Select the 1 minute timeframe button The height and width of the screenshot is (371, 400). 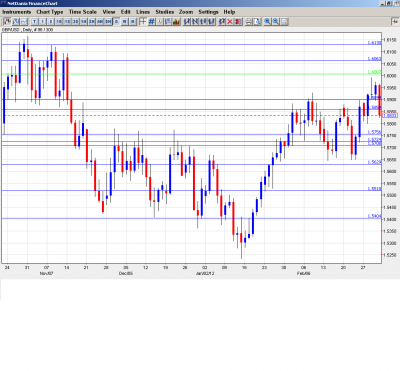43,22
